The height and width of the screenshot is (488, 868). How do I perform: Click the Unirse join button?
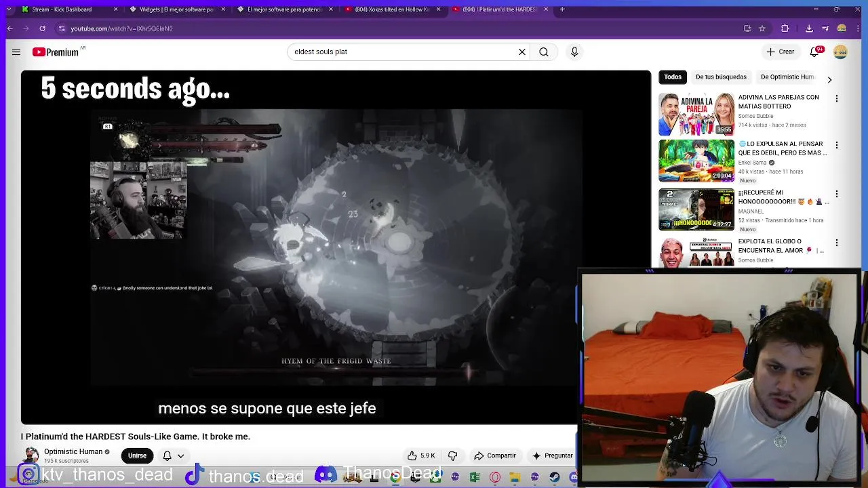tap(137, 455)
